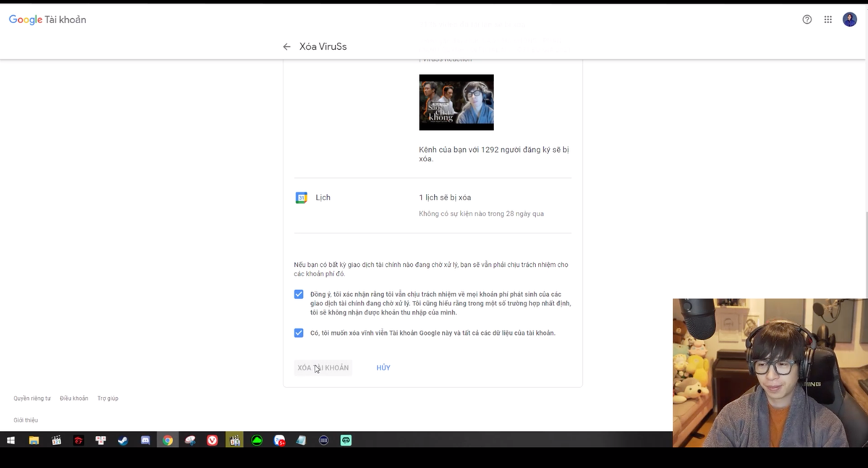Image resolution: width=868 pixels, height=468 pixels.
Task: Switch to Google Chrome in the taskbar
Action: [x=168, y=441]
